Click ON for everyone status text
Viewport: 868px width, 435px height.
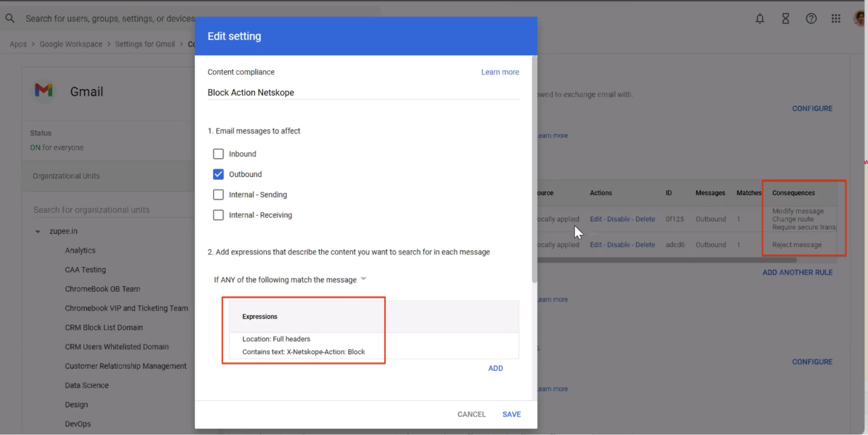pos(57,148)
